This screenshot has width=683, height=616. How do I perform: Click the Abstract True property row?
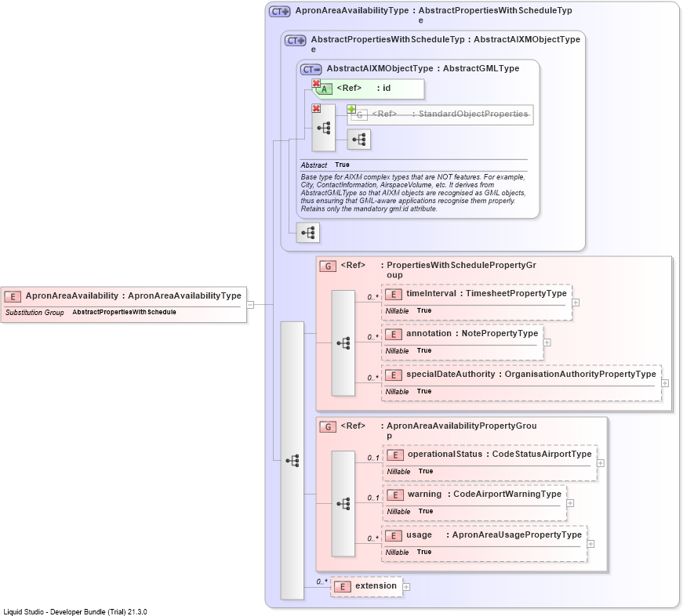325,165
